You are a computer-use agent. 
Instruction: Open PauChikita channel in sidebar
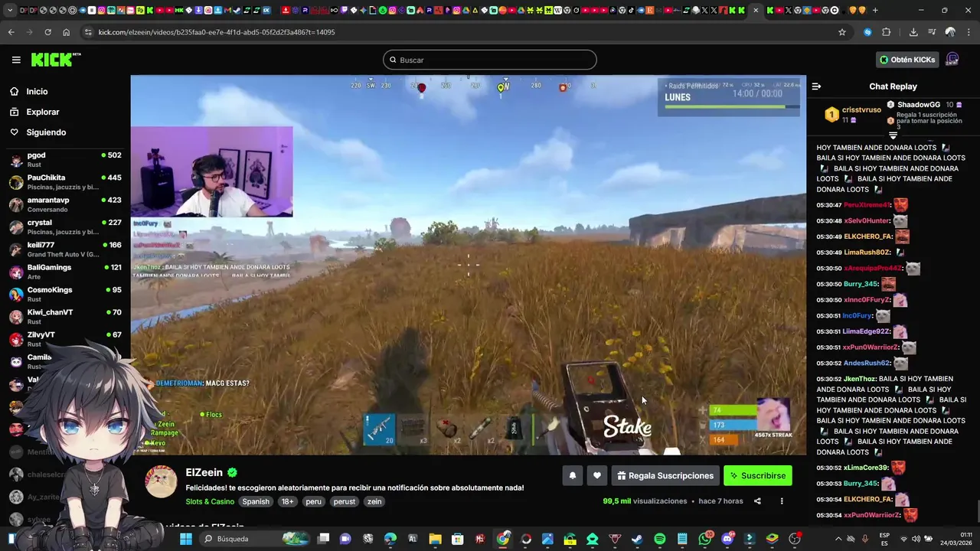click(x=65, y=182)
